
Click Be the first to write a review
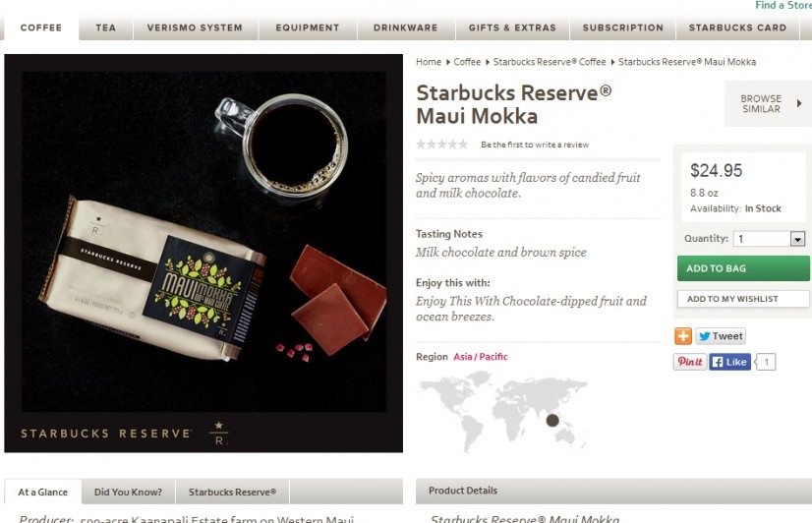click(x=535, y=145)
